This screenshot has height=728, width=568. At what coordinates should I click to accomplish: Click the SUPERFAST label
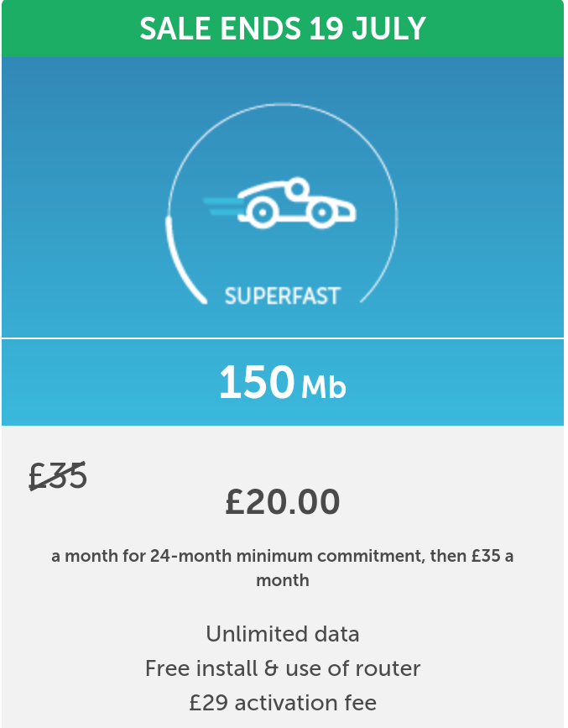[283, 296]
